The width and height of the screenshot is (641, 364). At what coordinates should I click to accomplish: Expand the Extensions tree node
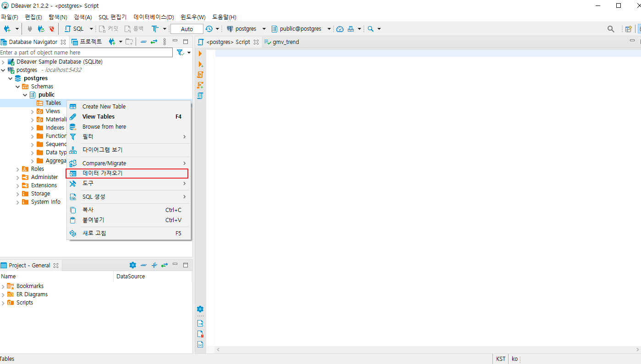18,185
